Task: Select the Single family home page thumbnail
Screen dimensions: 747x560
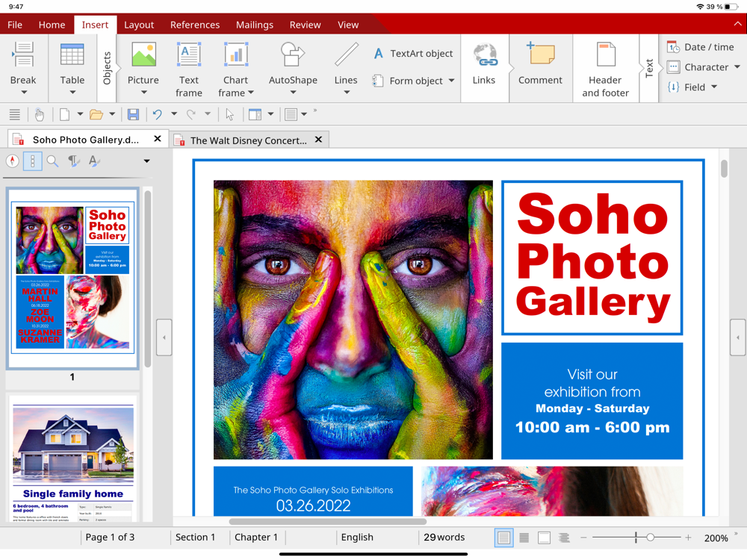Action: click(x=72, y=457)
